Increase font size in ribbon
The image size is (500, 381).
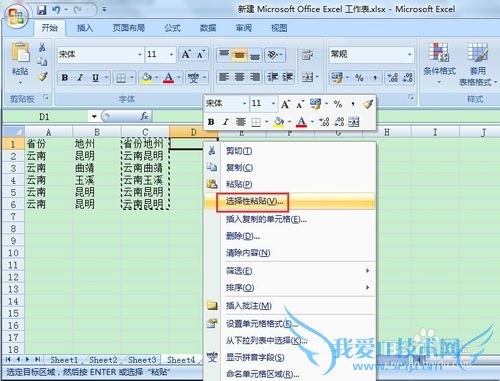[x=186, y=54]
